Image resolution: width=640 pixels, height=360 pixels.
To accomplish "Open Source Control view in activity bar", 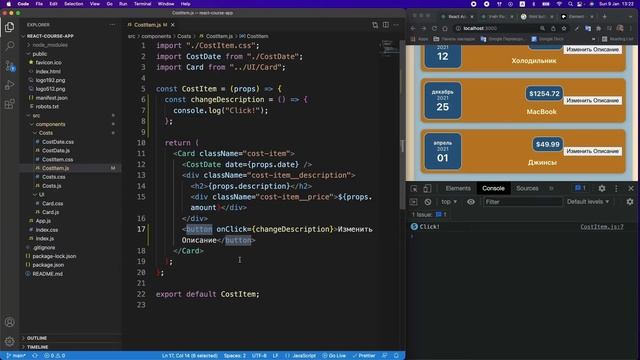I will [9, 65].
